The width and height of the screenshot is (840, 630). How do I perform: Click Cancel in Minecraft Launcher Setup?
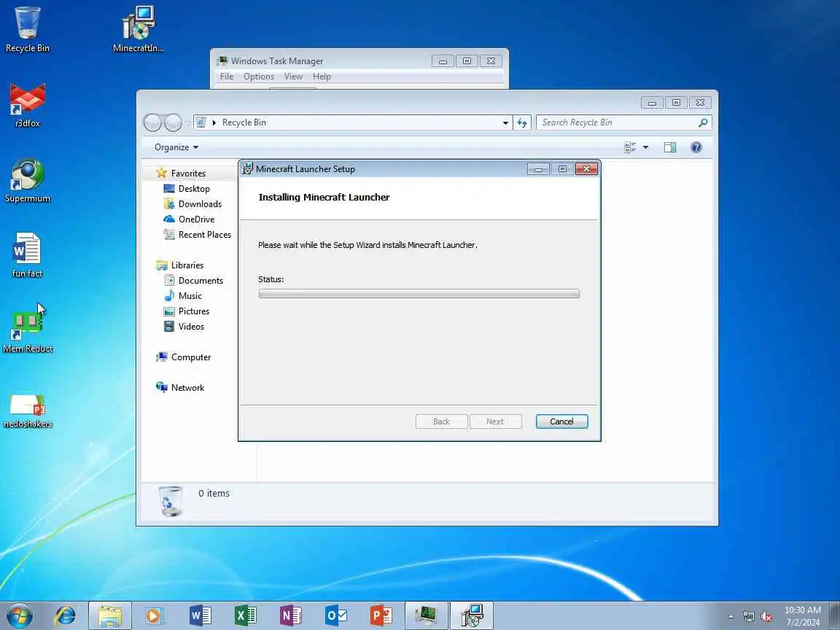click(x=561, y=421)
